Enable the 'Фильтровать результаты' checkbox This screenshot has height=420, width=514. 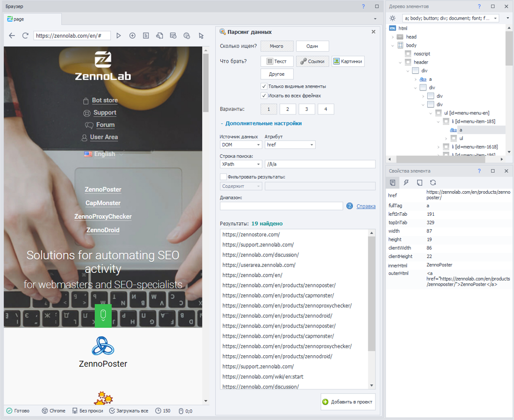[x=223, y=177]
